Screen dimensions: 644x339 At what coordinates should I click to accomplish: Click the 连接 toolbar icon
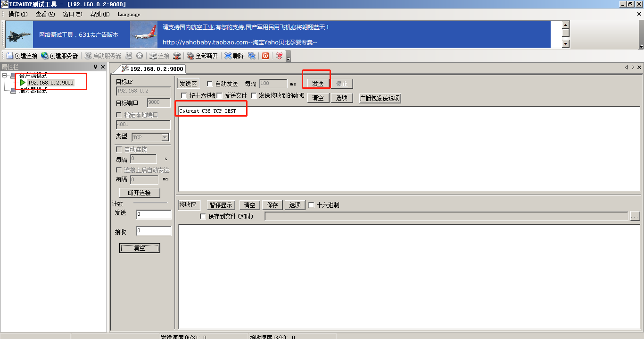tap(153, 56)
